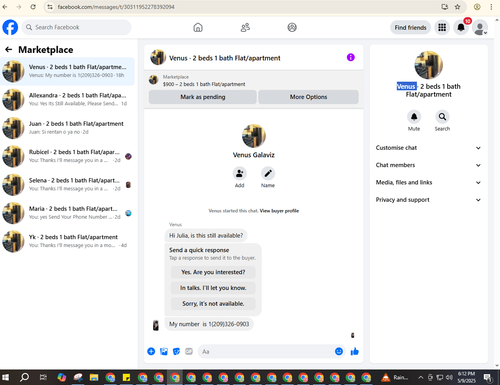
Task: Mute the conversation with bell icon
Action: tap(414, 117)
